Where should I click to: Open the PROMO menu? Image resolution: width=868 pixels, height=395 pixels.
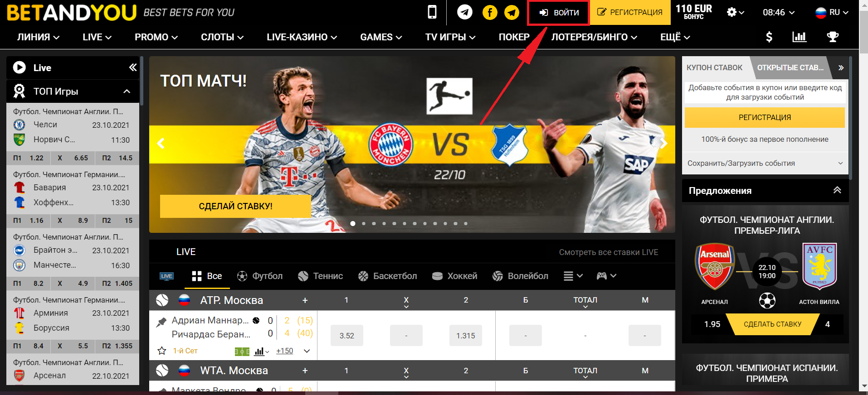point(156,37)
